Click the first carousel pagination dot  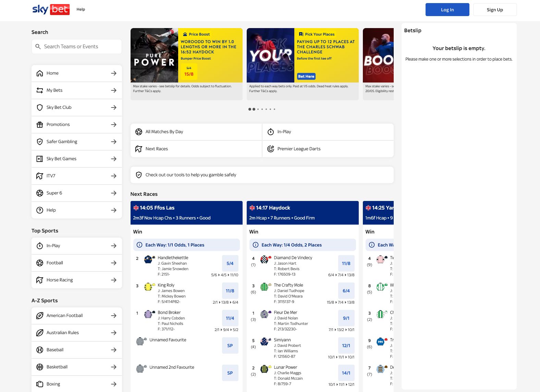250,109
